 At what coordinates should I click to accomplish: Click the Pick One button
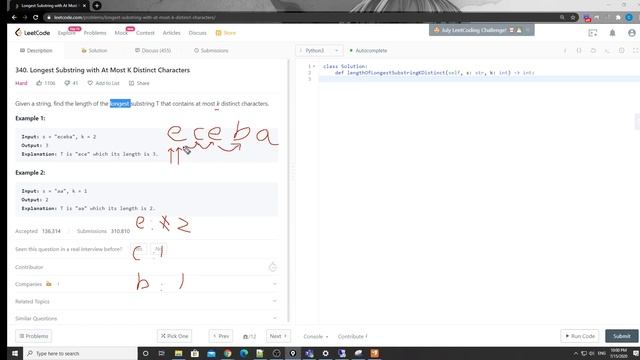(x=174, y=336)
